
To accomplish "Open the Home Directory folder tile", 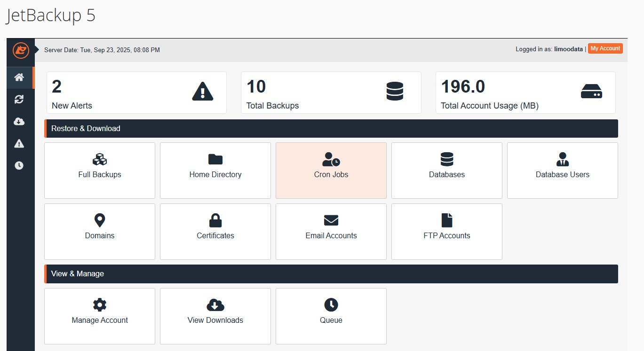I will tap(215, 170).
